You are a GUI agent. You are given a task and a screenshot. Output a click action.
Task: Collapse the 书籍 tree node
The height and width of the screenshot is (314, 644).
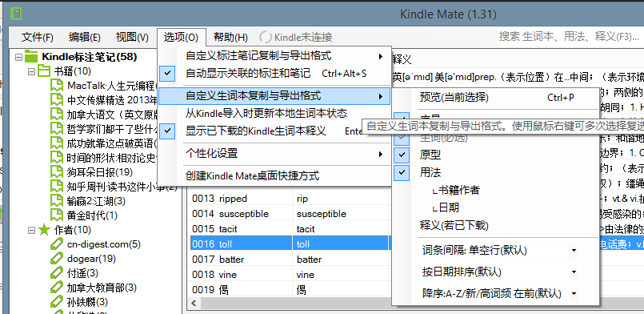click(x=31, y=71)
